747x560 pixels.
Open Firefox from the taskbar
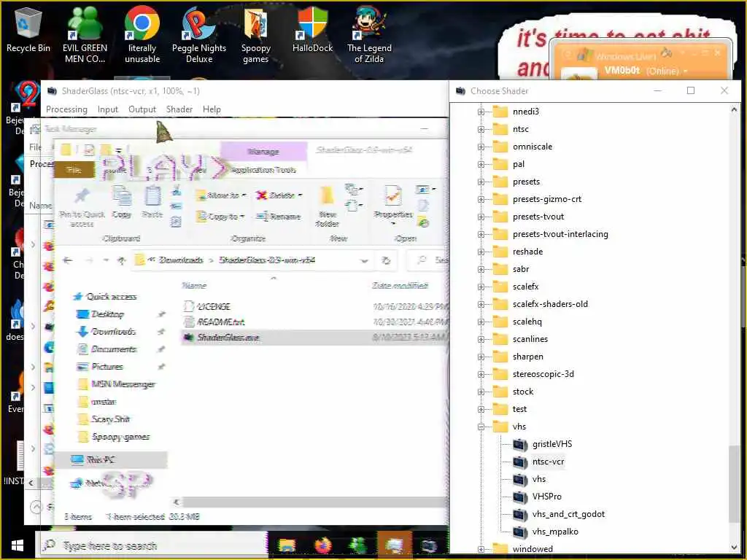point(322,545)
